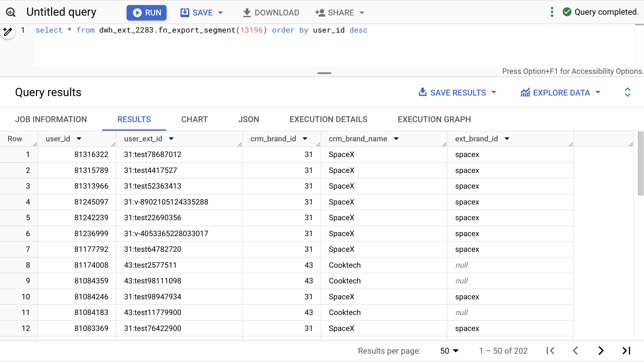The width and height of the screenshot is (644, 362).
Task: Switch to the JOB INFORMATION tab
Action: (x=51, y=119)
